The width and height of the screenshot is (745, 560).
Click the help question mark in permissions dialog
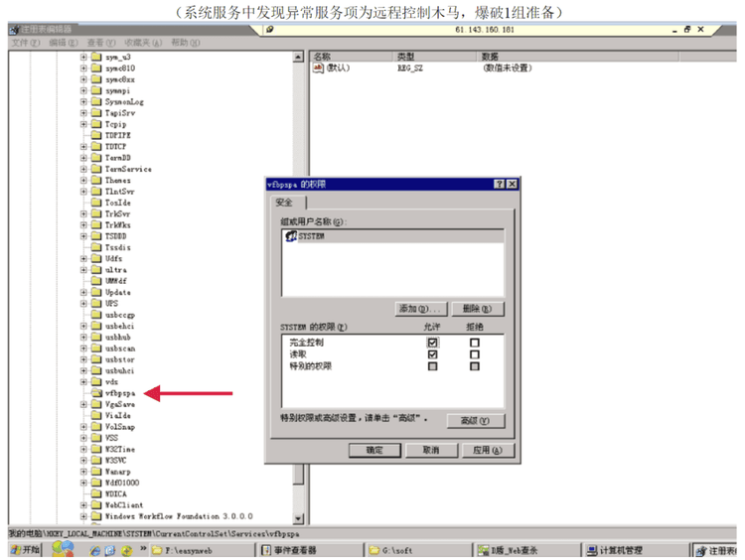click(499, 185)
